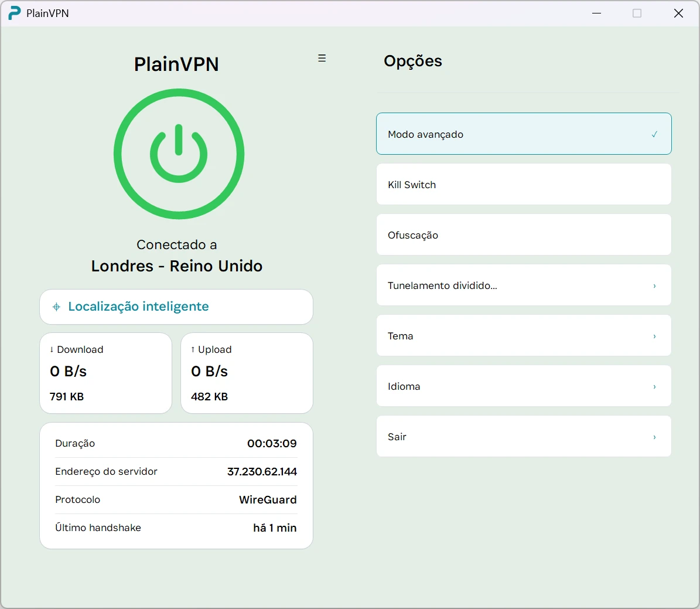The width and height of the screenshot is (700, 609).
Task: Toggle the Ofuscação option
Action: 524,234
